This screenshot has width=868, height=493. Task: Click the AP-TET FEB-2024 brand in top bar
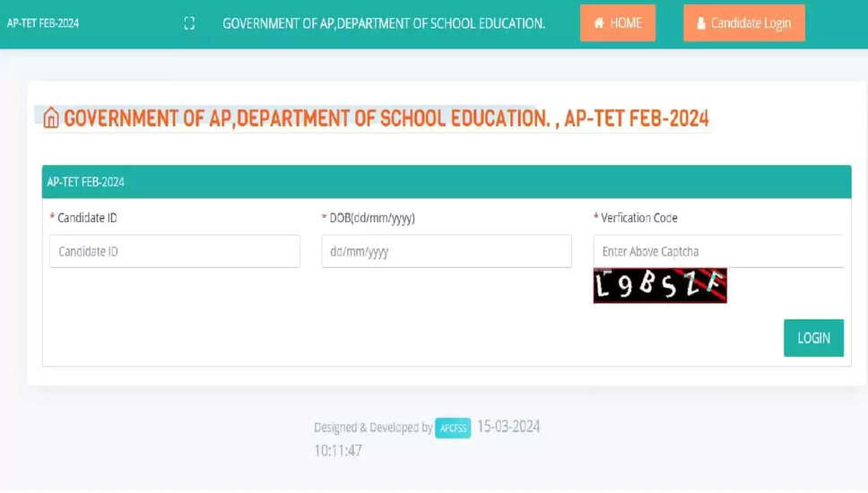point(43,23)
